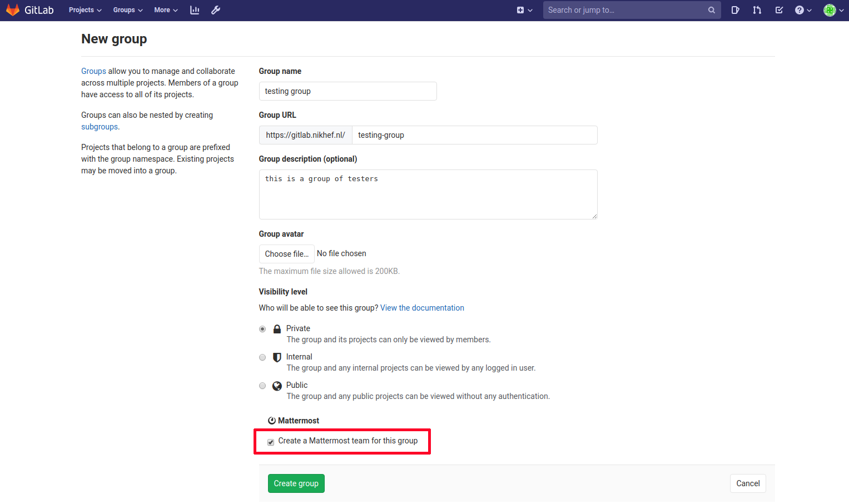Click the GitLab wordmark text
The image size is (849, 504).
(x=39, y=10)
